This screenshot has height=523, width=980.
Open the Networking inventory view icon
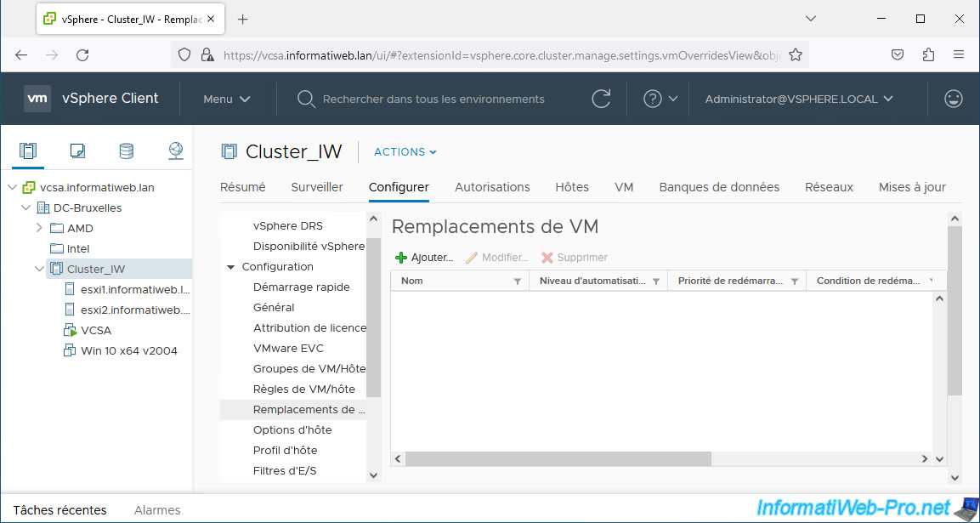pos(175,151)
